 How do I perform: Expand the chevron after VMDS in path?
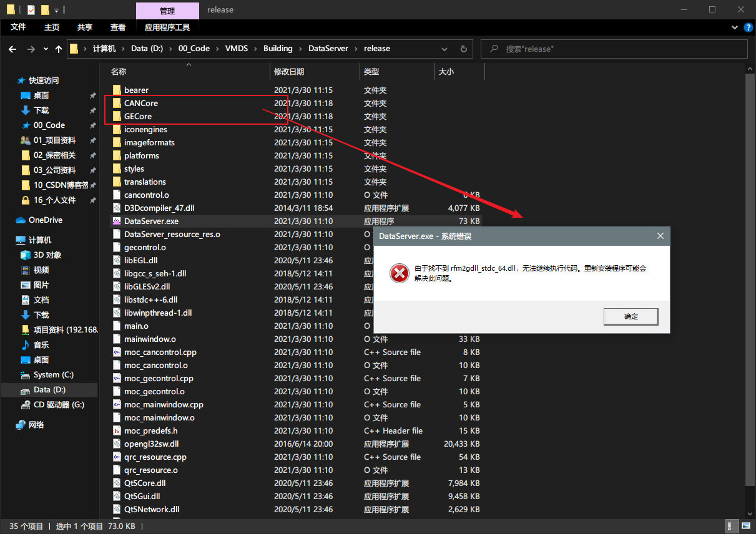(255, 49)
